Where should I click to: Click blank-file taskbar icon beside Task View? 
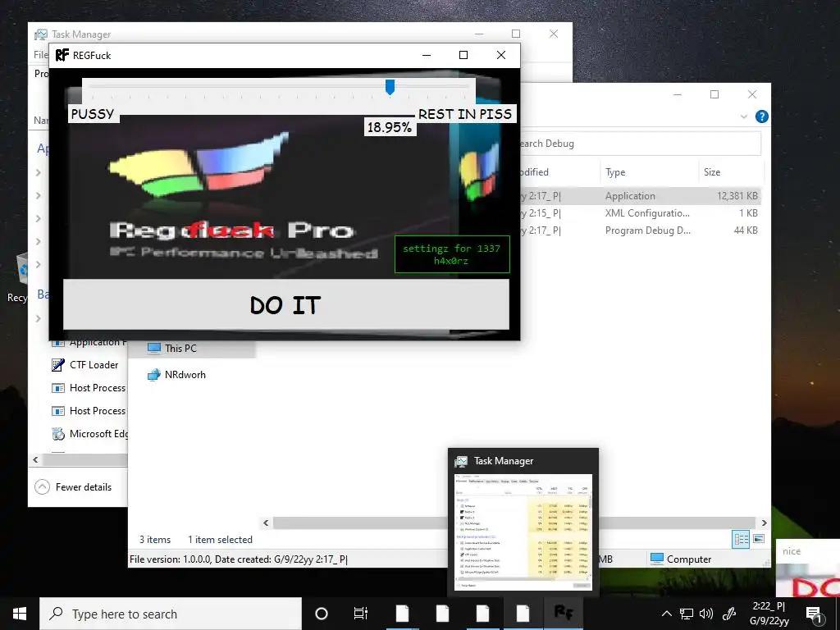(402, 614)
